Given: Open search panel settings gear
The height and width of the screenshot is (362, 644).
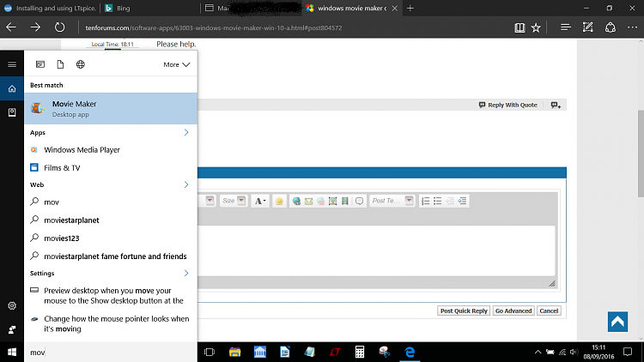Looking at the screenshot, I should coord(12,305).
